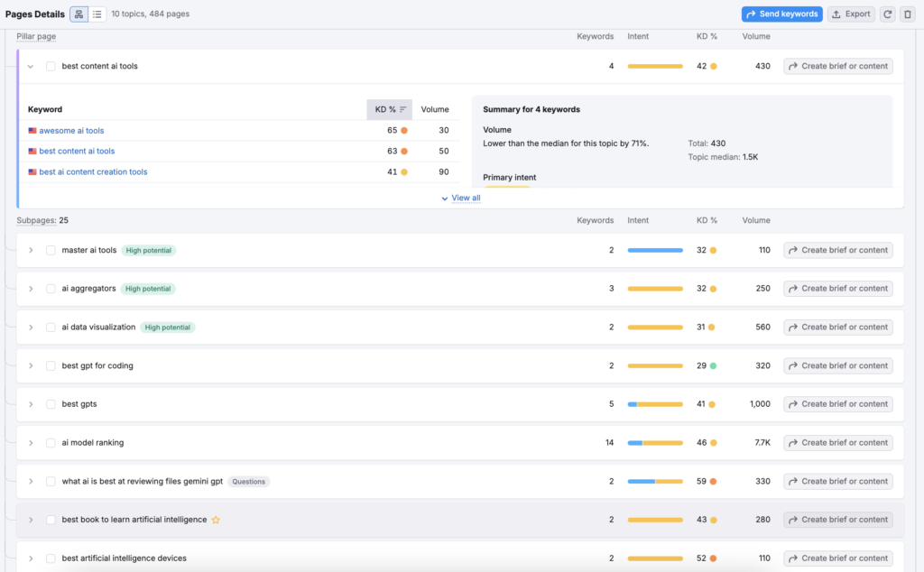
Task: Sort keywords by the KD % column header
Action: click(390, 109)
